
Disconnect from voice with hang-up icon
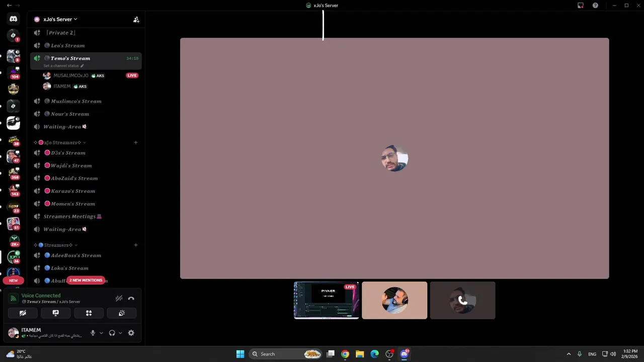click(131, 298)
